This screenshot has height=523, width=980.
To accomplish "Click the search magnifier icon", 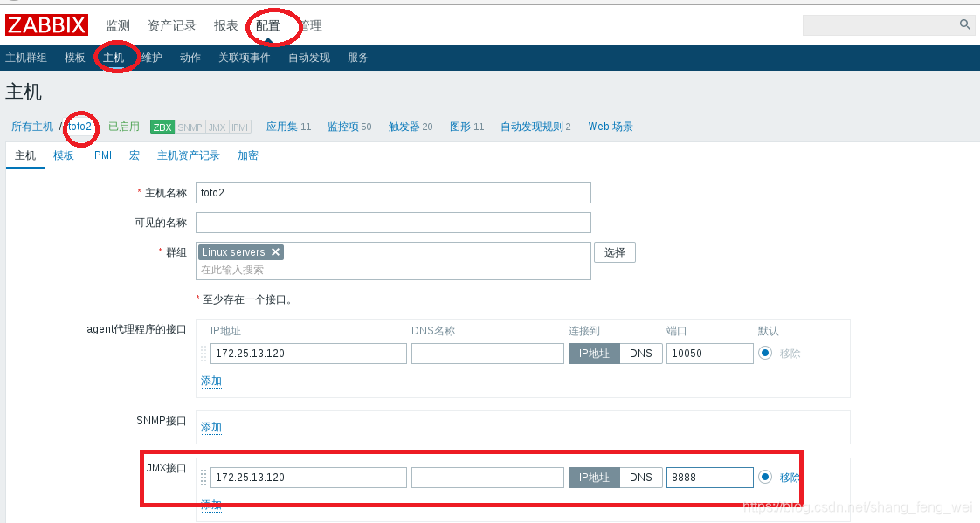I will click(965, 24).
